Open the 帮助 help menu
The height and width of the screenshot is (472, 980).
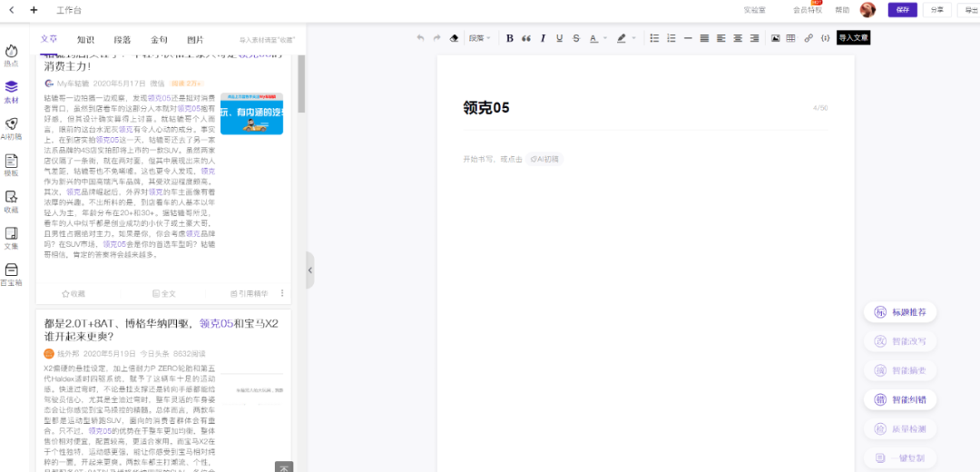[842, 10]
